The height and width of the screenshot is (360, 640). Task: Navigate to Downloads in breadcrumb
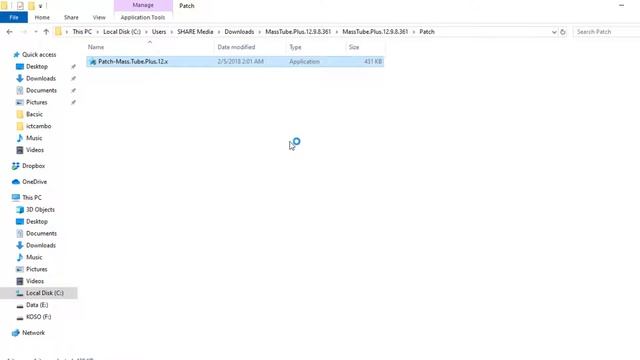[x=239, y=32]
